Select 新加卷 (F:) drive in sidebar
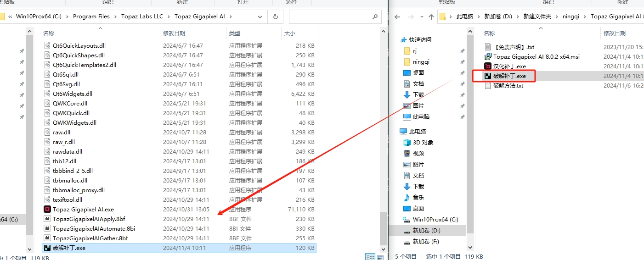644x260 pixels. pos(422,242)
